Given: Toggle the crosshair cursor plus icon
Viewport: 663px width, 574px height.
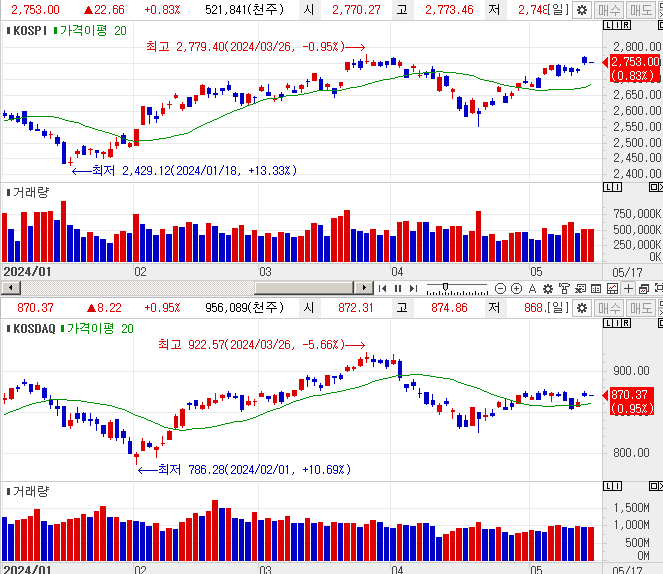Looking at the screenshot, I should pos(628,289).
